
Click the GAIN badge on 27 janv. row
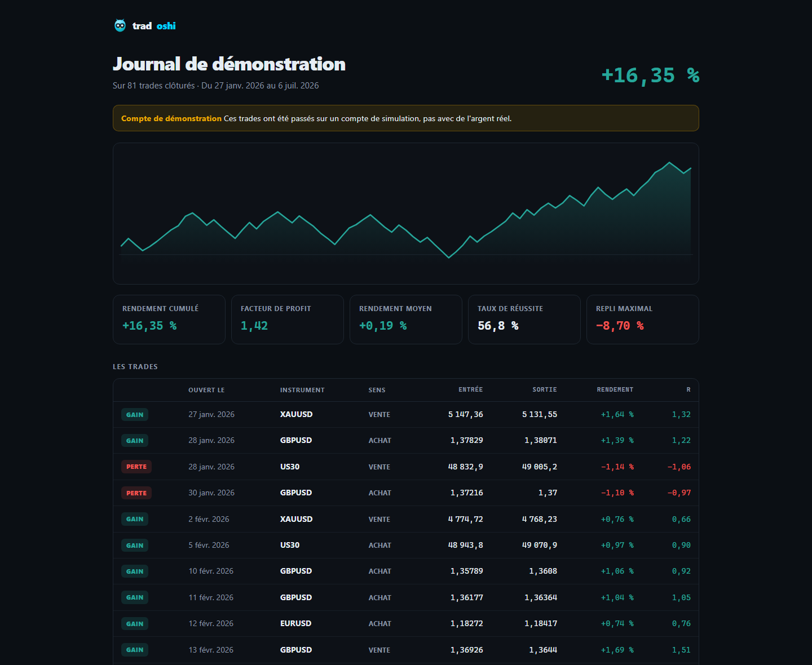coord(135,415)
